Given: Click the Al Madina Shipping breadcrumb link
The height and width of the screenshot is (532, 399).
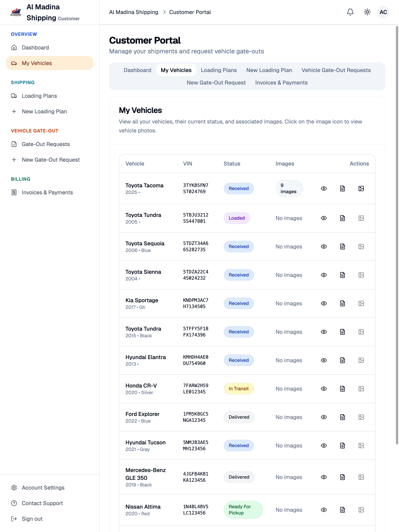Looking at the screenshot, I should pyautogui.click(x=134, y=12).
